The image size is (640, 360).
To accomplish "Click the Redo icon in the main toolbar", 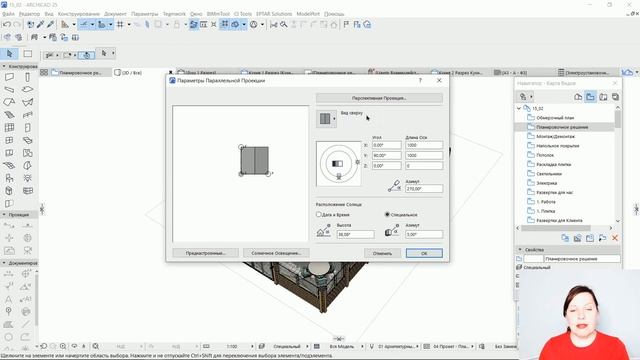I will [17, 24].
